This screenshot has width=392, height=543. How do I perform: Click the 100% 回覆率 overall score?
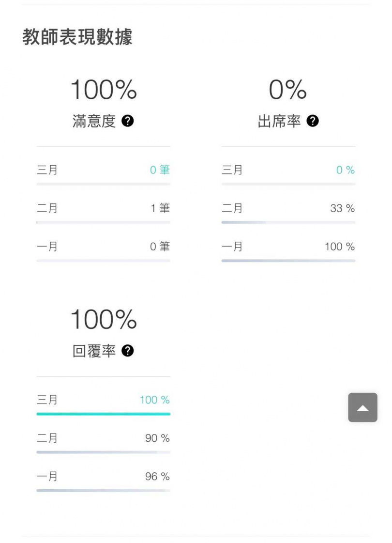pyautogui.click(x=104, y=320)
